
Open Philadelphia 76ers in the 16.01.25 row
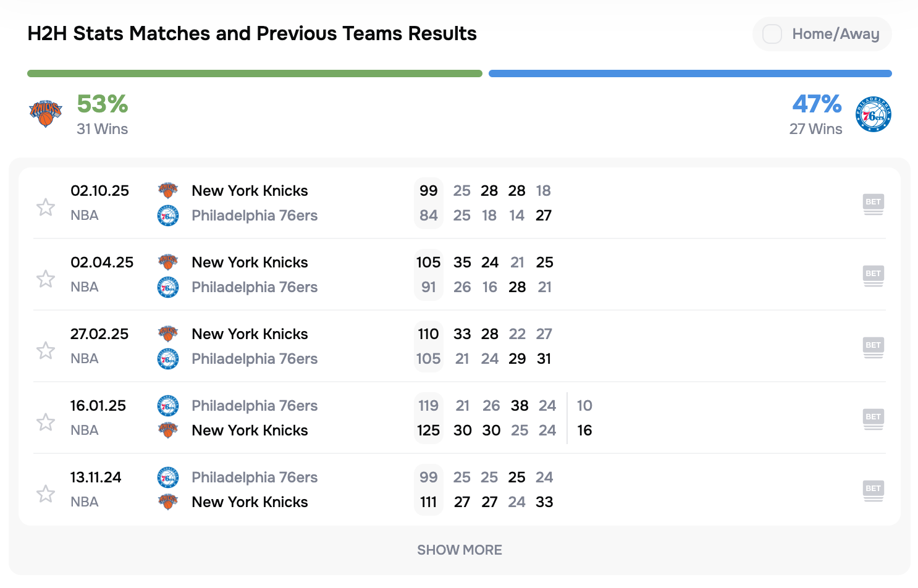254,406
